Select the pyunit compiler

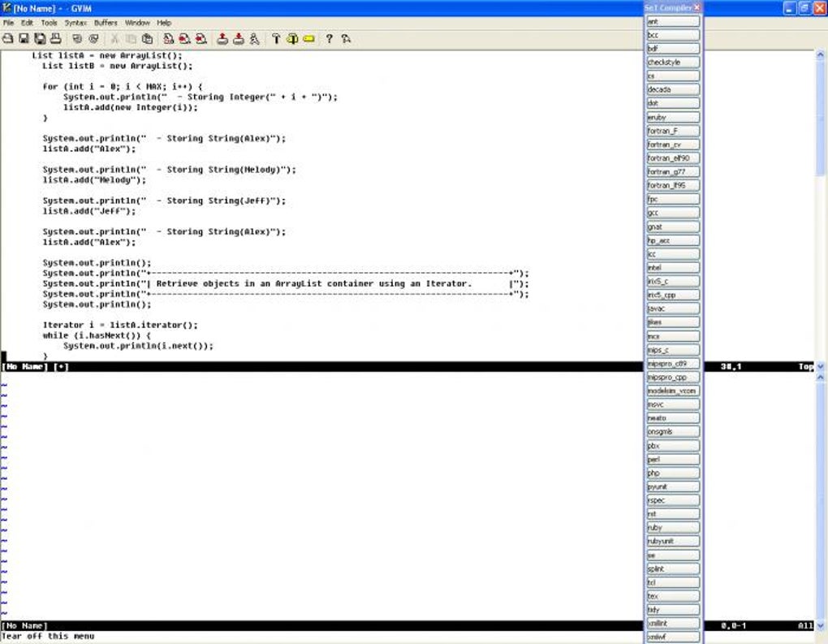[673, 486]
